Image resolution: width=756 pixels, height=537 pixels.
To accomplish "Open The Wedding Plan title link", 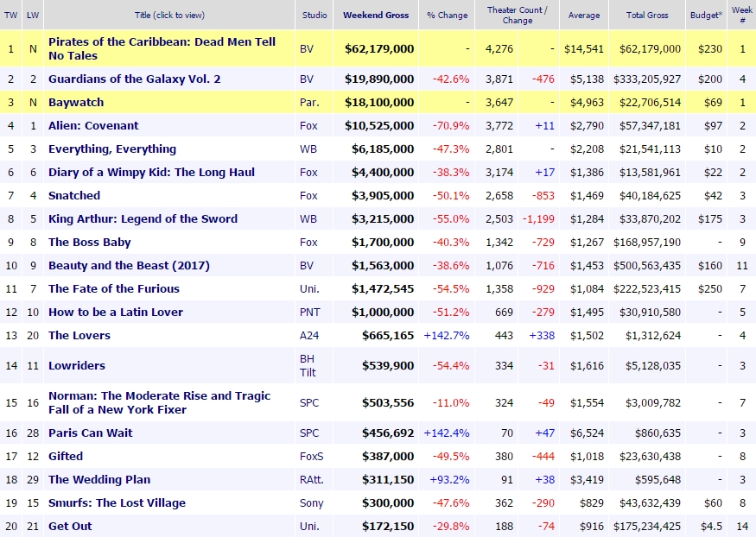I will (99, 480).
